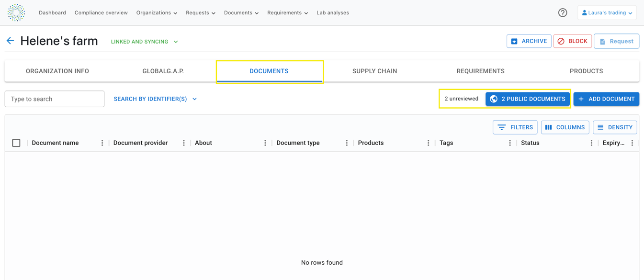Sort by Expiry column header
Viewport: 644px width, 280px height.
point(613,143)
